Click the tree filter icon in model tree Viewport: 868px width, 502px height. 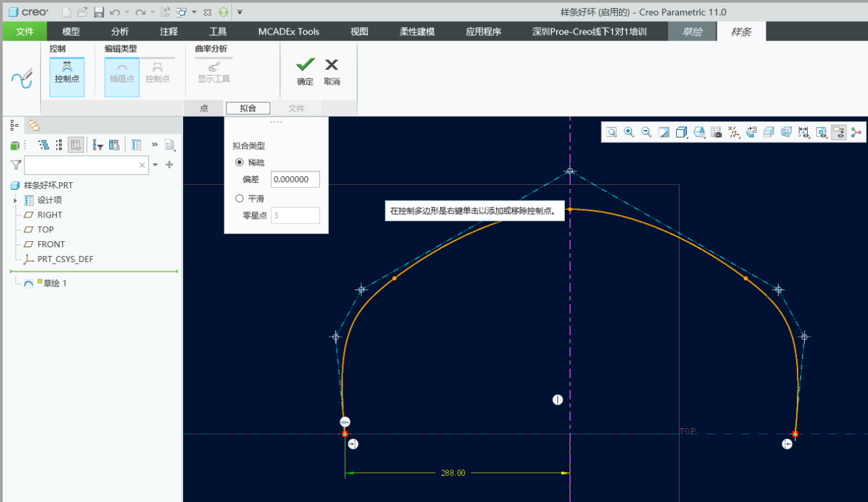98,145
